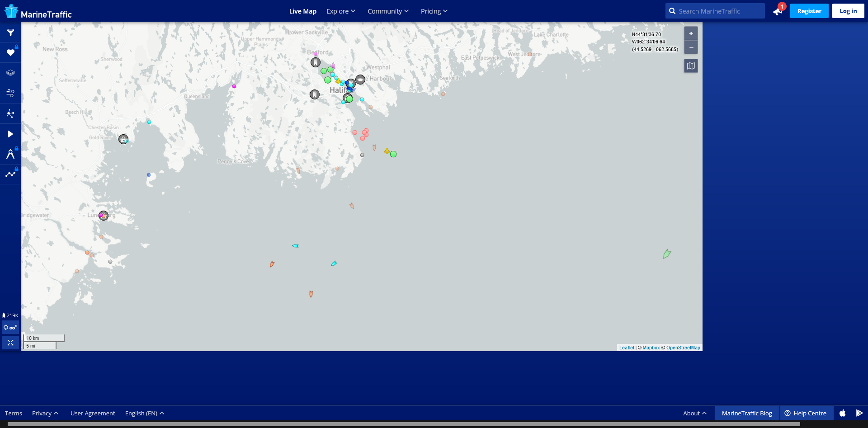Click the Log in button
Viewport: 868px width, 428px height.
848,11
